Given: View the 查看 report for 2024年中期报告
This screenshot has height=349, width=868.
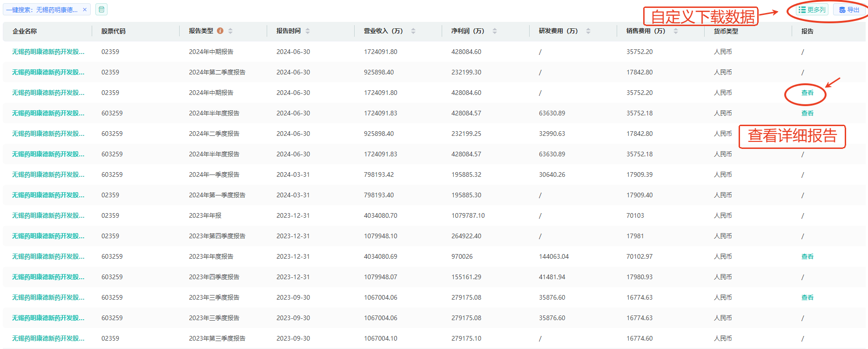Looking at the screenshot, I should 807,93.
